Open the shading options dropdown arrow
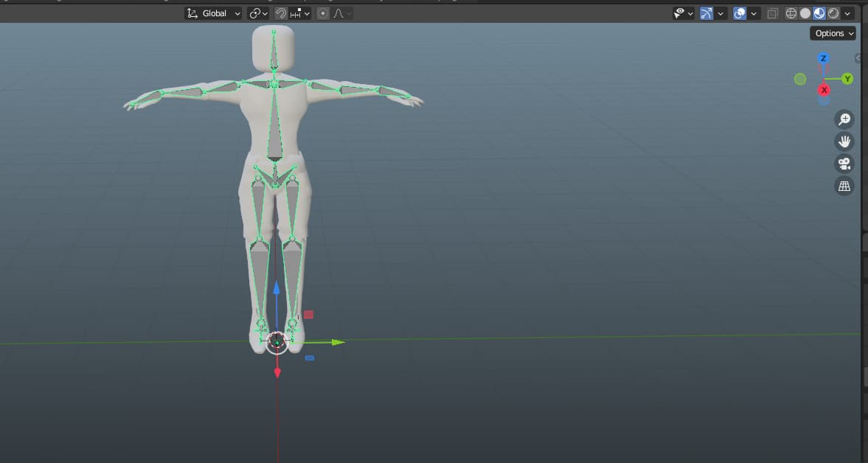The width and height of the screenshot is (868, 463). pyautogui.click(x=847, y=13)
